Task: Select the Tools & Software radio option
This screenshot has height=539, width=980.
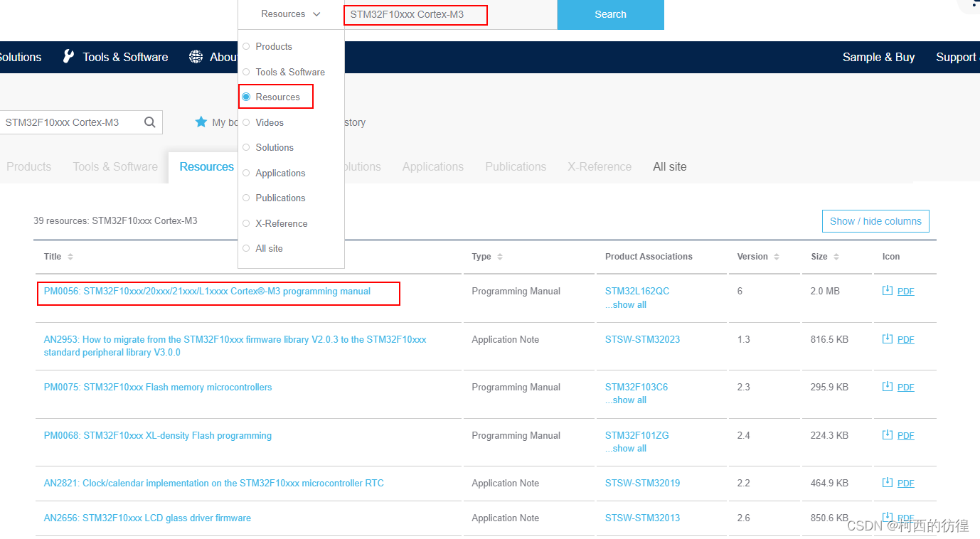Action: click(247, 72)
